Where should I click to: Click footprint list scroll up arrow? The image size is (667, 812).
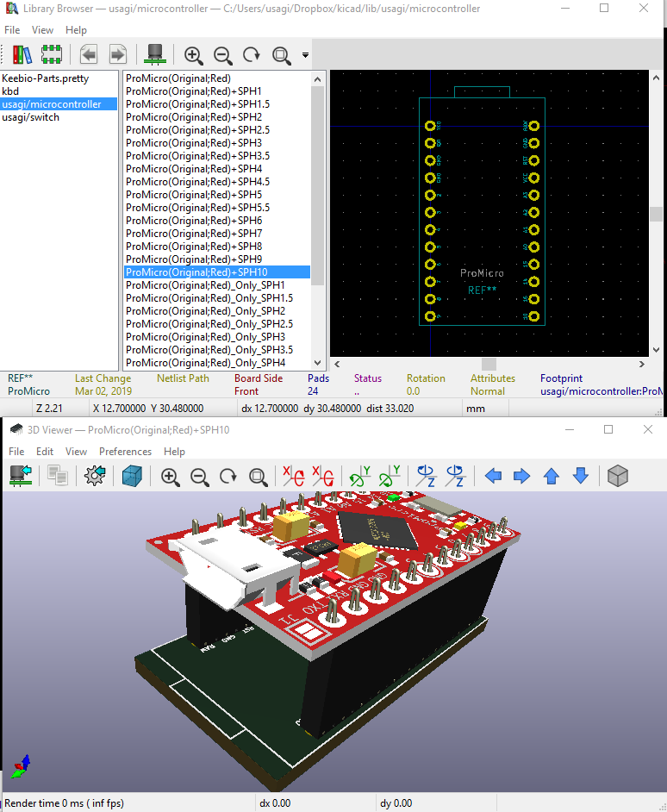coord(318,79)
